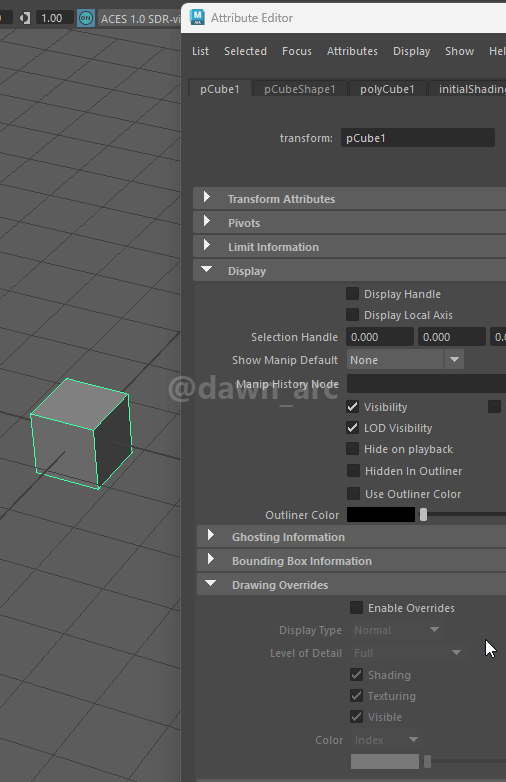Enable Hide on playback

[352, 449]
